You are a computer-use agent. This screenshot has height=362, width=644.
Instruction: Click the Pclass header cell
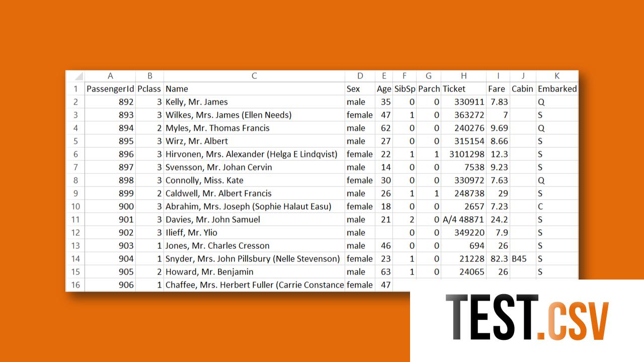point(149,88)
